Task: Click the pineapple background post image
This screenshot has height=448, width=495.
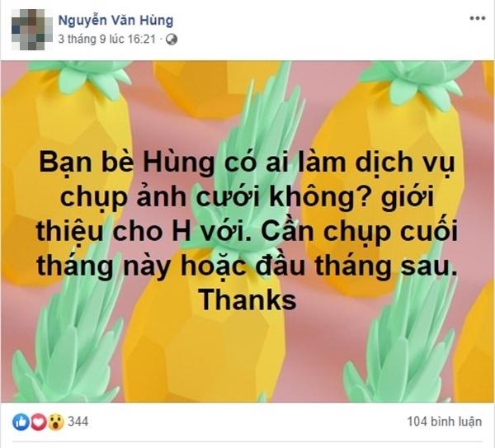Action: [x=247, y=231]
